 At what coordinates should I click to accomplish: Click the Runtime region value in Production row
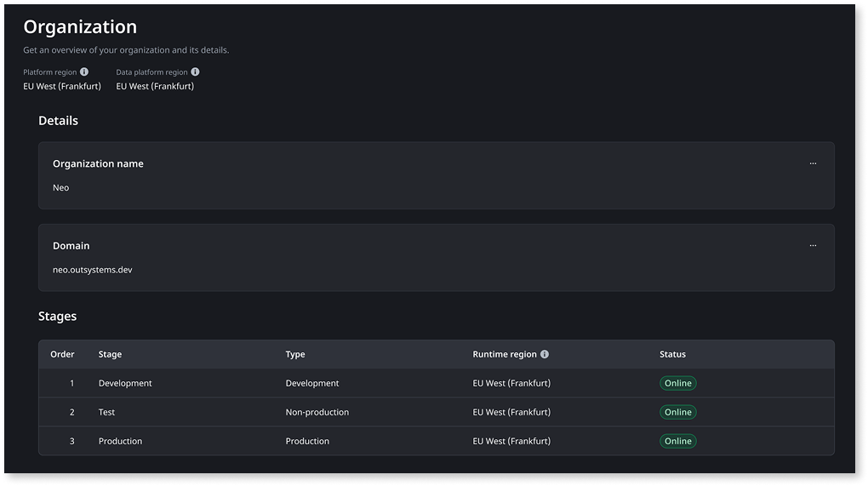tap(511, 441)
